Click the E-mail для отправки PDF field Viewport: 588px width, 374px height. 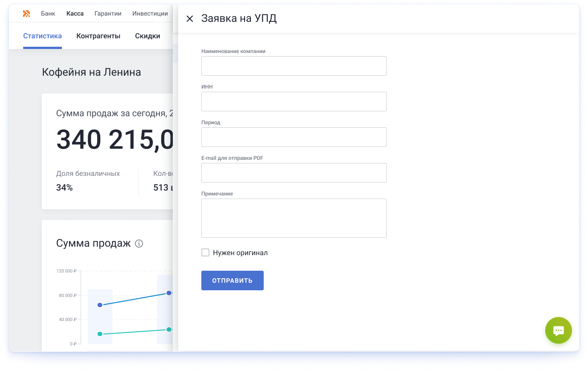tap(294, 173)
